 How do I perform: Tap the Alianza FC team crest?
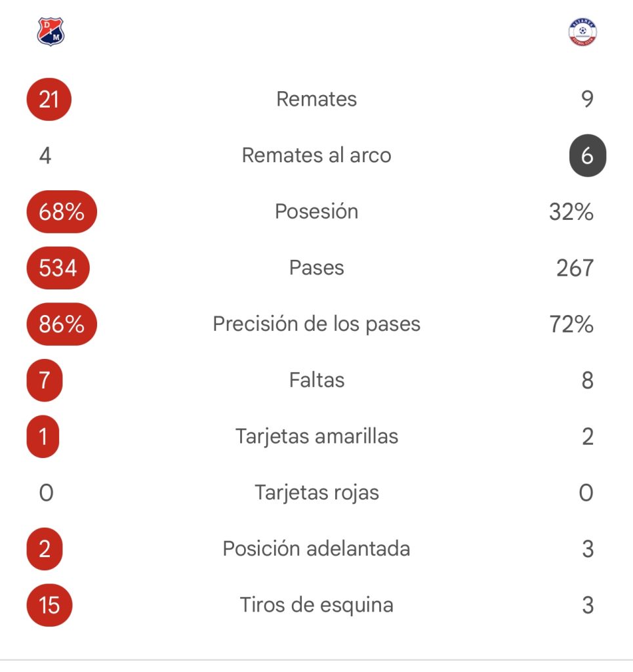[582, 31]
